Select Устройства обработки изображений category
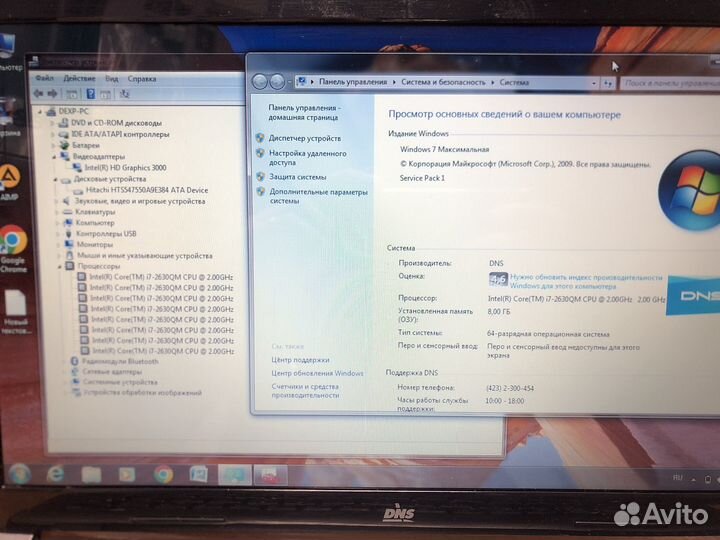The image size is (720, 540). (143, 393)
